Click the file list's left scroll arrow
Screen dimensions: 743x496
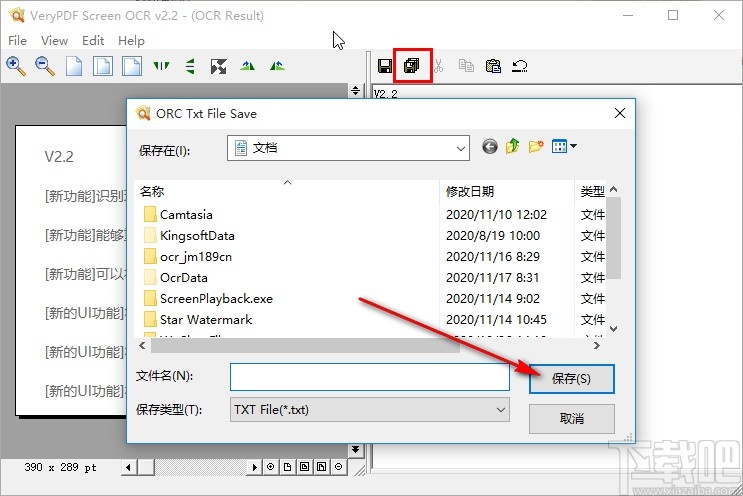143,346
